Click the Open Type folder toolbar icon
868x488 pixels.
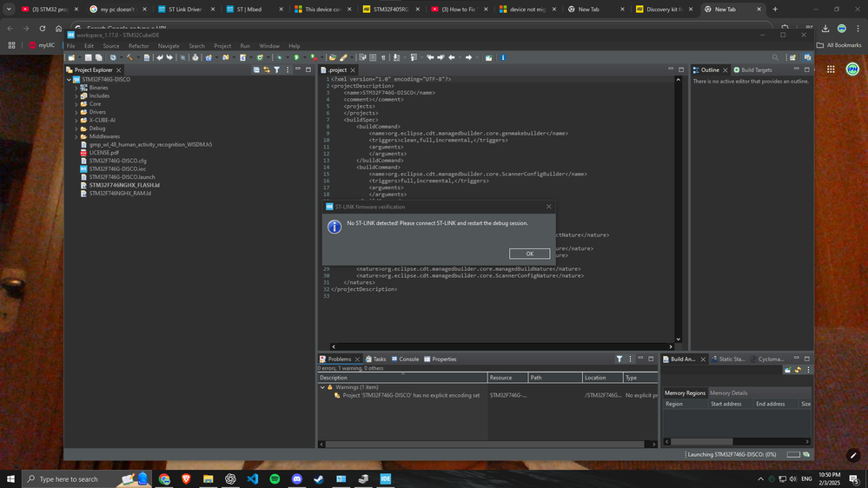coord(332,57)
